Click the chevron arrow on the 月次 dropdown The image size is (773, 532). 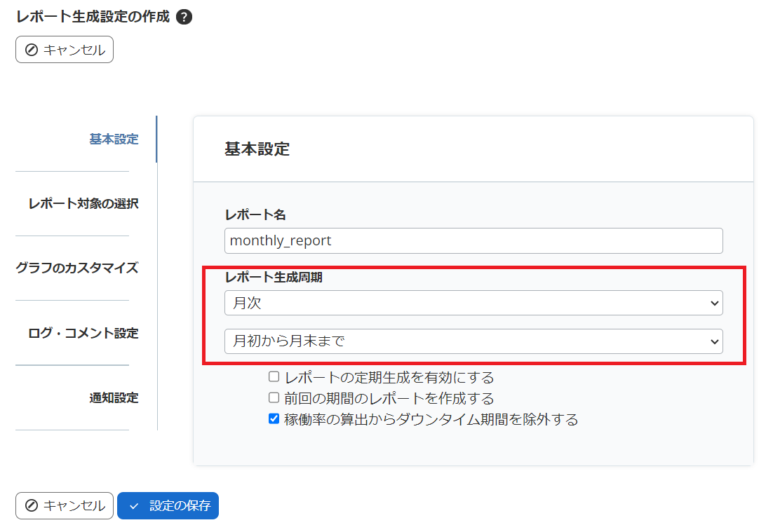click(x=715, y=303)
